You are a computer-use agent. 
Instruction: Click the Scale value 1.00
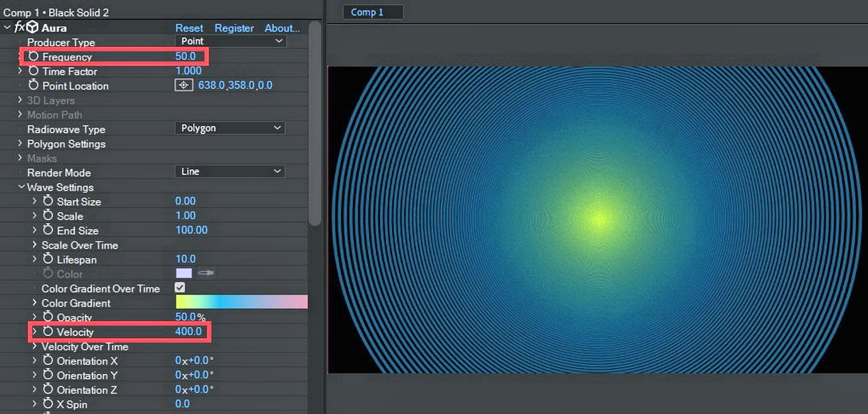[186, 216]
